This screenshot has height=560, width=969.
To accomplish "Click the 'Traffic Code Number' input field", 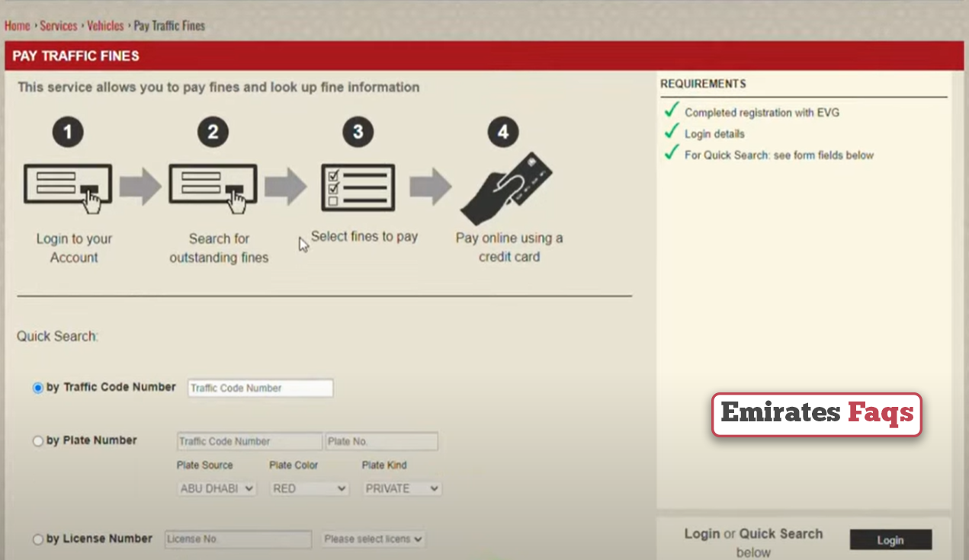I will [260, 388].
